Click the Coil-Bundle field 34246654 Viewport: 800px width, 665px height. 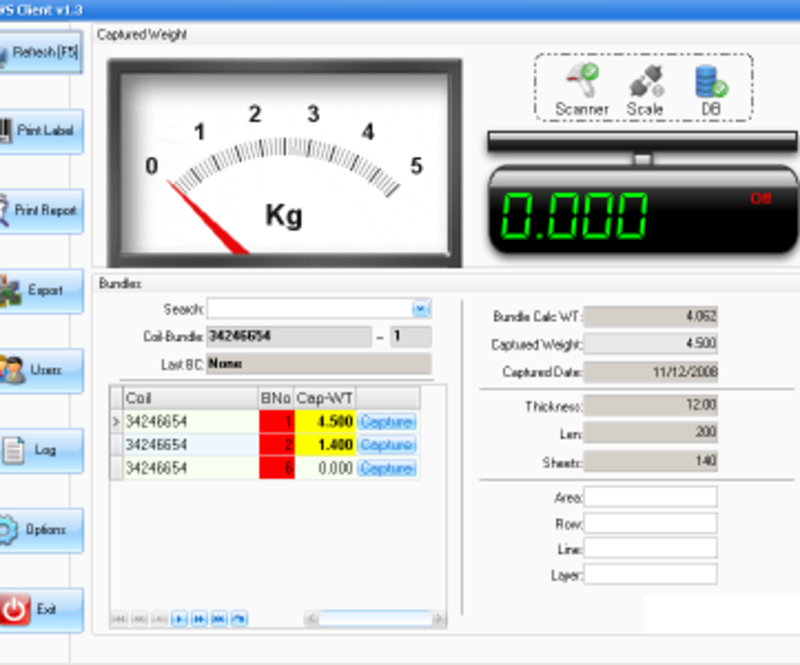pyautogui.click(x=289, y=336)
